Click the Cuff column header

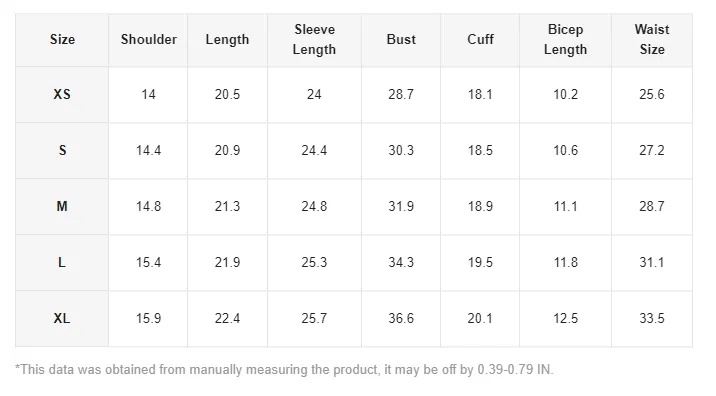(x=480, y=40)
